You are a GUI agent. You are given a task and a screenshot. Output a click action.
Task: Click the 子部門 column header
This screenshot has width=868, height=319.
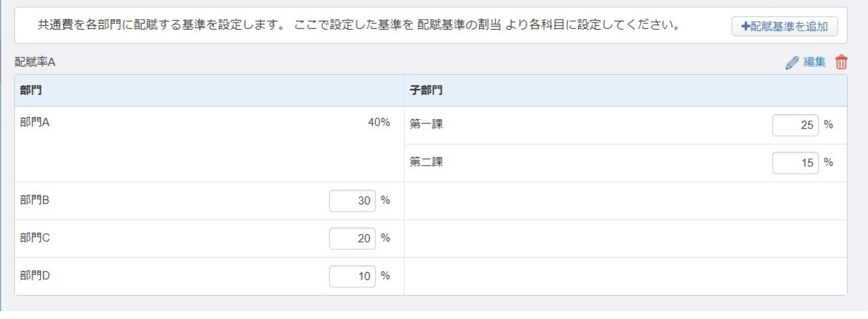[426, 90]
